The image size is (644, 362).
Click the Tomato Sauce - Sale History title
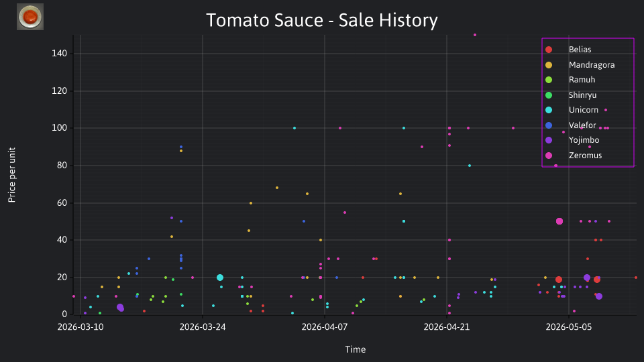(x=322, y=20)
